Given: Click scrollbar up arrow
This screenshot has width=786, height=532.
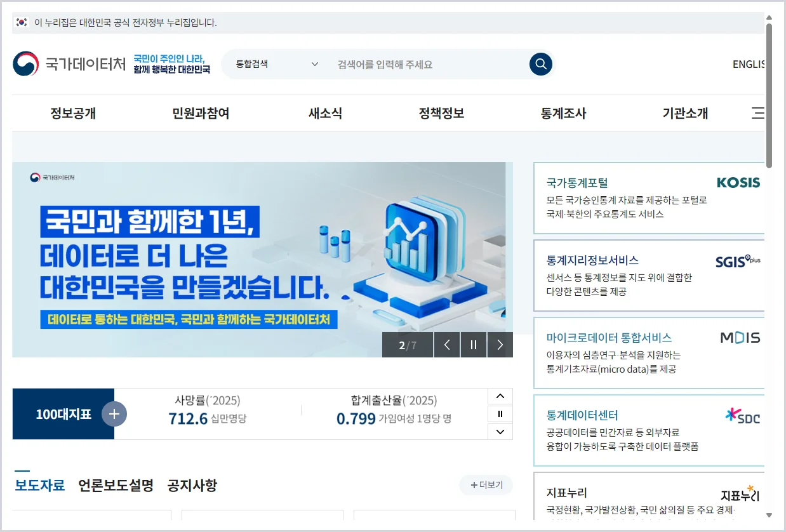Looking at the screenshot, I should [769, 17].
